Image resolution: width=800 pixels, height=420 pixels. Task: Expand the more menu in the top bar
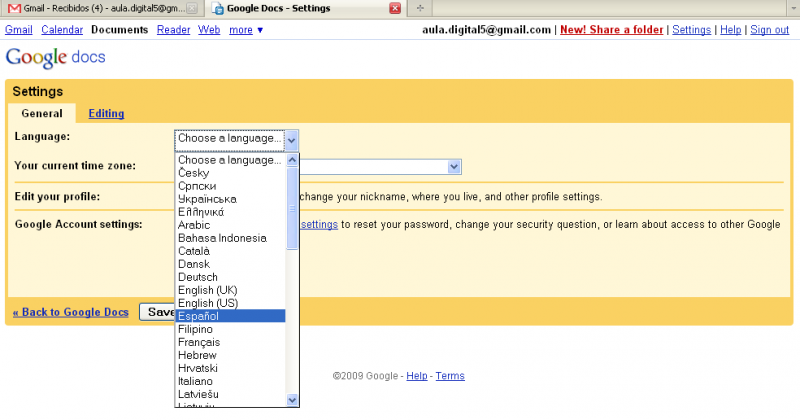tap(246, 30)
